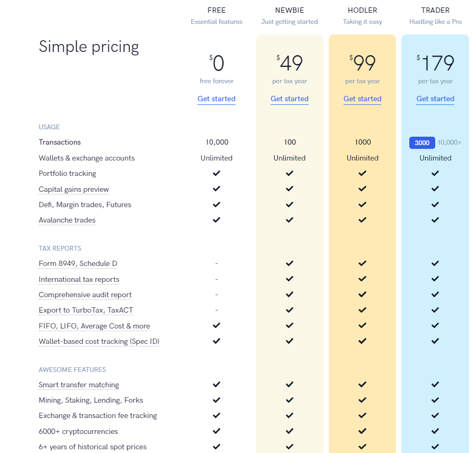476x453 pixels.
Task: Click the Avalanche trades feature label
Action: click(67, 220)
